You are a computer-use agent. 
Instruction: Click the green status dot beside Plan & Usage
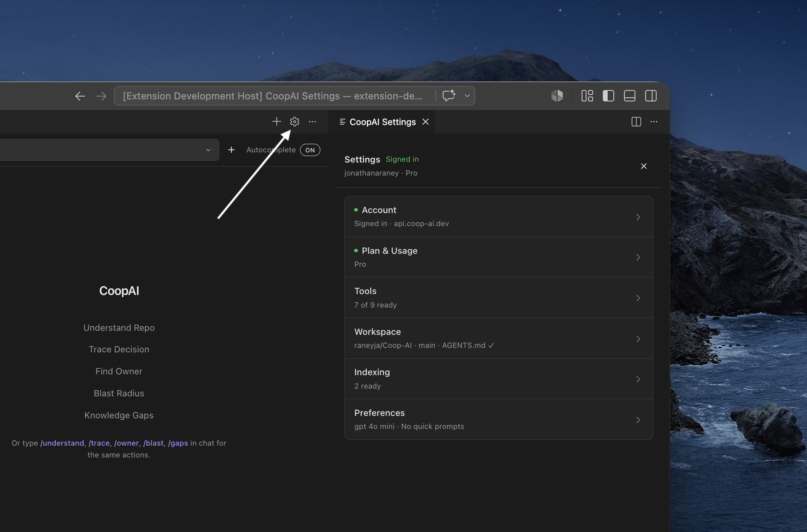point(356,251)
